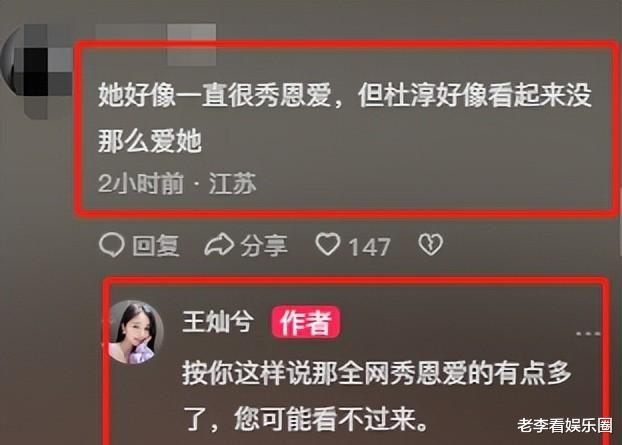This screenshot has height=445, width=622.
Task: Select reply text starting 按你这样说
Action: tap(376, 396)
